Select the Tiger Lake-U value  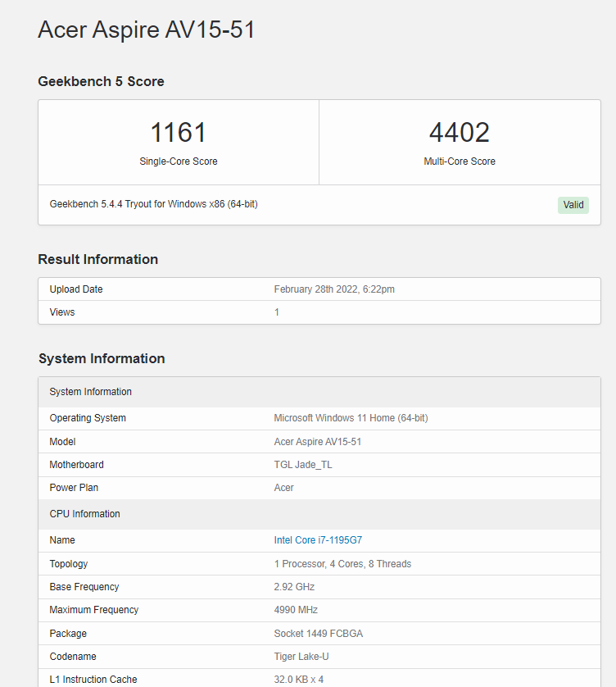[x=301, y=657]
